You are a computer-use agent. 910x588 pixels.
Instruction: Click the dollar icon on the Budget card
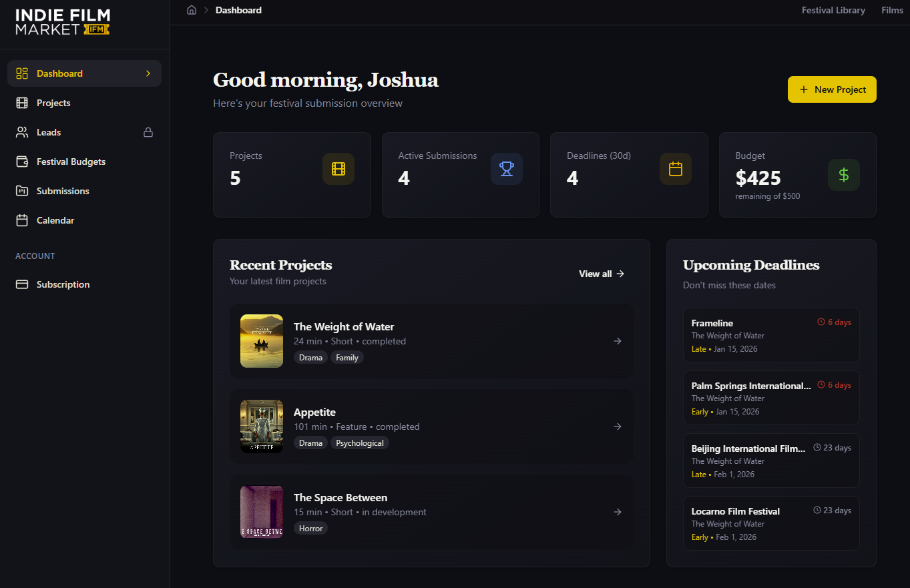844,175
